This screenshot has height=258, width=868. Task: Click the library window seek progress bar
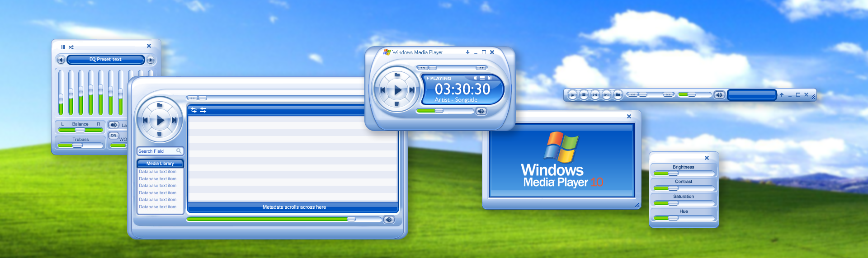[284, 220]
